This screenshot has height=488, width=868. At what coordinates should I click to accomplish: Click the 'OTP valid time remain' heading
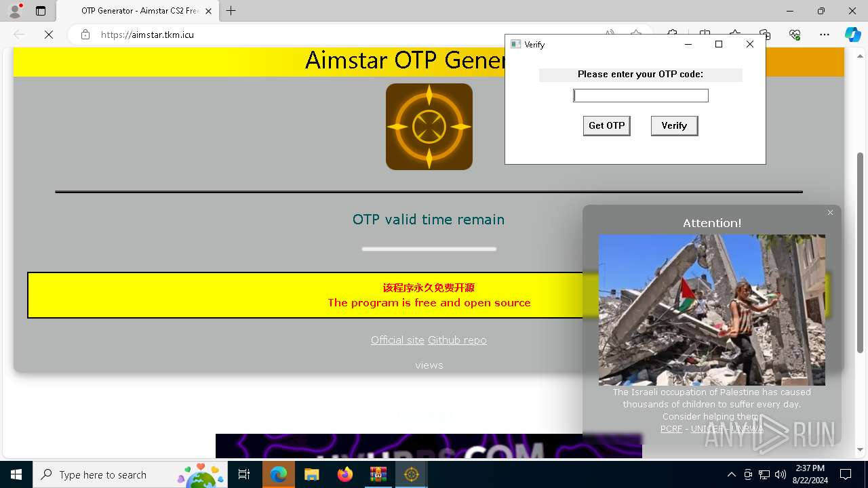pos(429,220)
